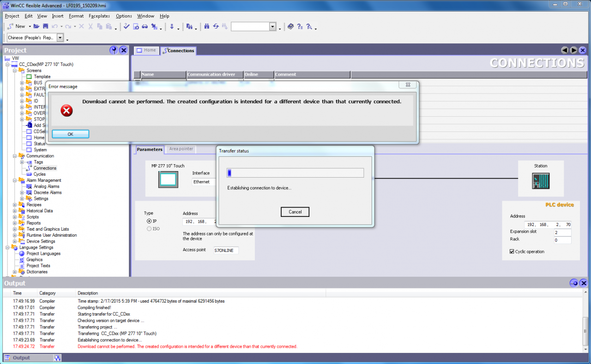
Task: Open a project via the folder icon
Action: pos(36,26)
